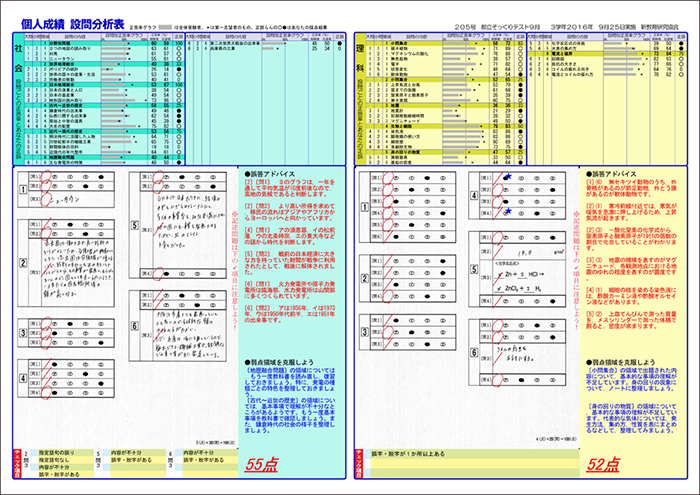Viewport: 700px width, 495px height.
Task: Click the 抵抗の大きさ row in science table
Action: pos(607,64)
